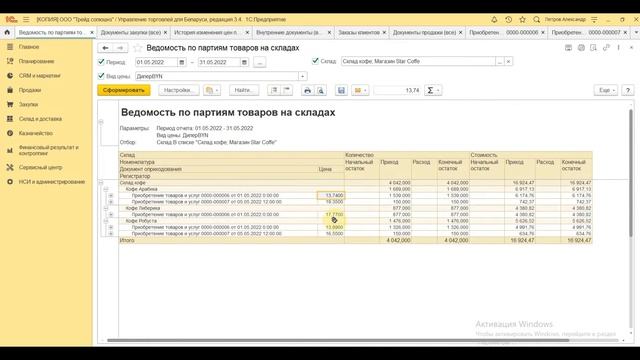Screen dimensions: 640x360
Task: Open the Настройки button
Action: point(178,90)
